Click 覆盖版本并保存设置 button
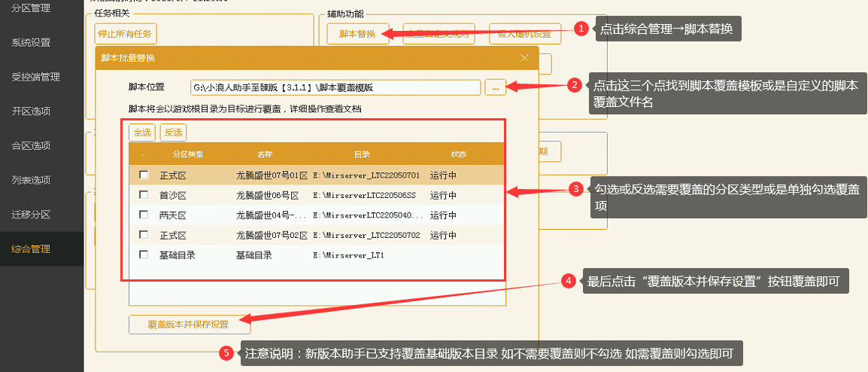 tap(188, 325)
